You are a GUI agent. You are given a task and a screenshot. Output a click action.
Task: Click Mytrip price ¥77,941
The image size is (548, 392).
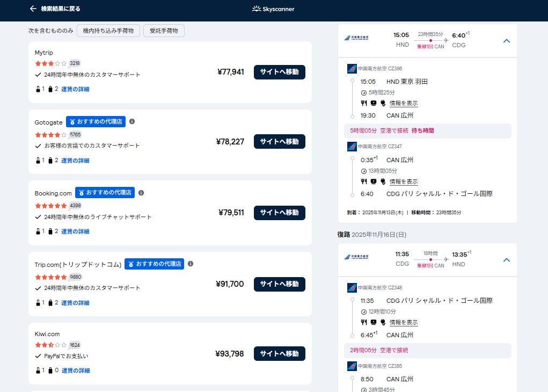(x=231, y=72)
